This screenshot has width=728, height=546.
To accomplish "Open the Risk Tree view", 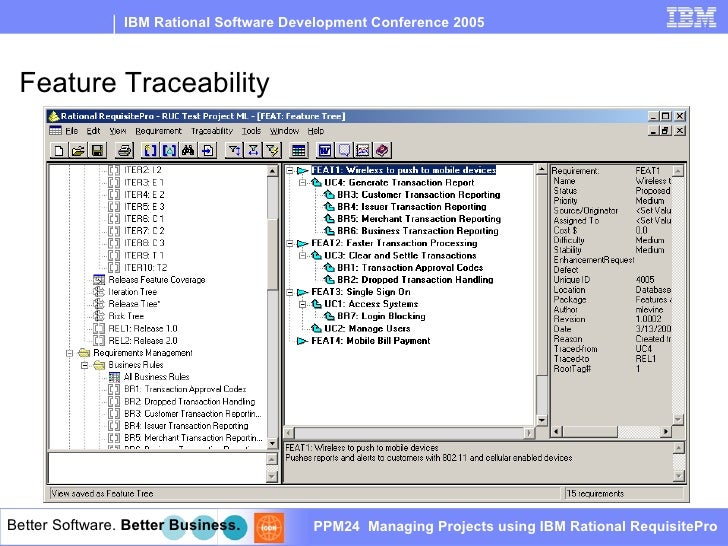I will pos(126,316).
